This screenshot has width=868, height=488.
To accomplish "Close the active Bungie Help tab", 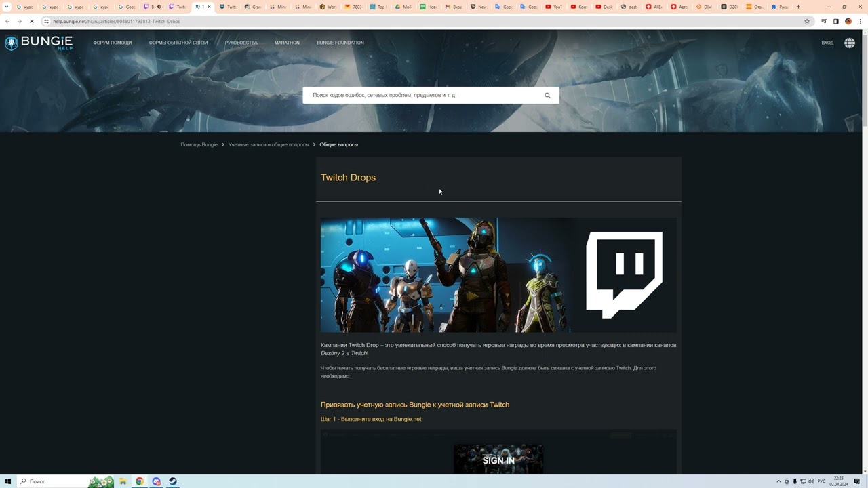I will pos(209,7).
